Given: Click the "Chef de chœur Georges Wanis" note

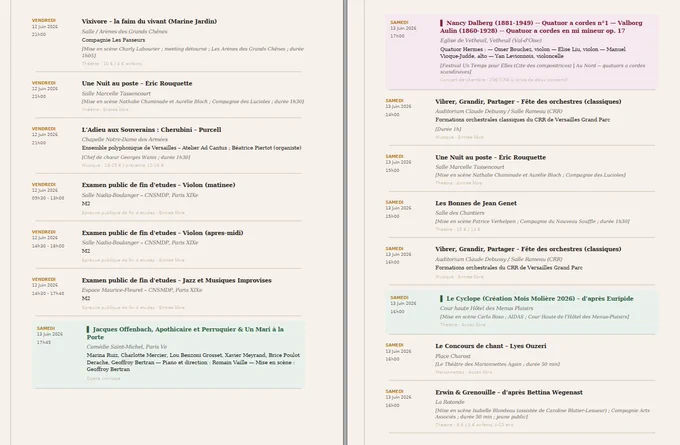Looking at the screenshot, I should [136, 157].
